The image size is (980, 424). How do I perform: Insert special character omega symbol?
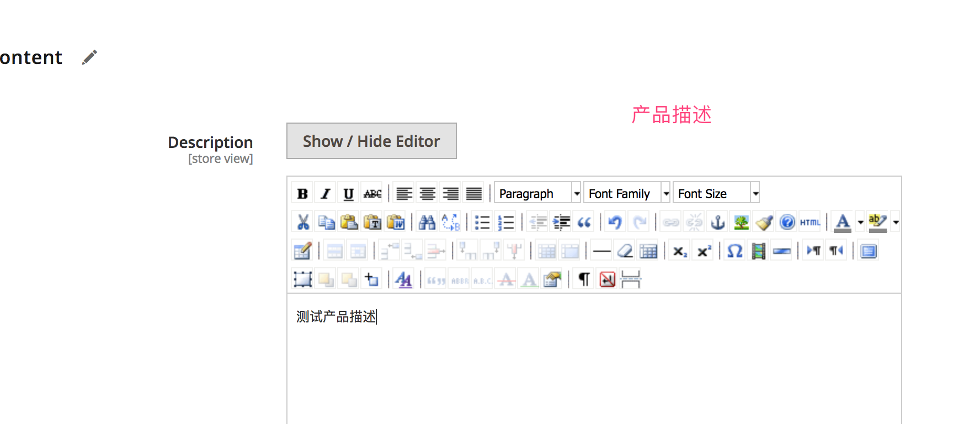tap(735, 251)
